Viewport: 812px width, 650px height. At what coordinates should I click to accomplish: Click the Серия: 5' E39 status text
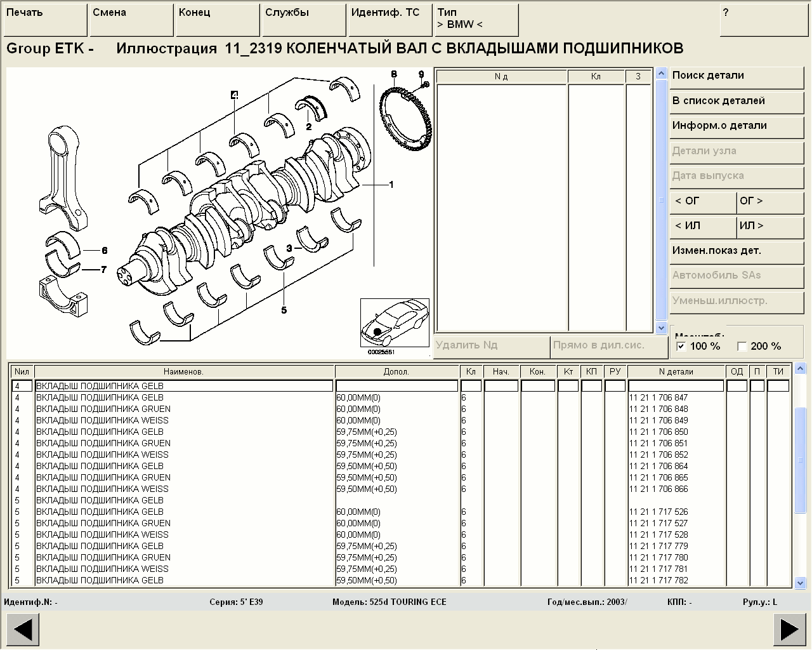[236, 602]
